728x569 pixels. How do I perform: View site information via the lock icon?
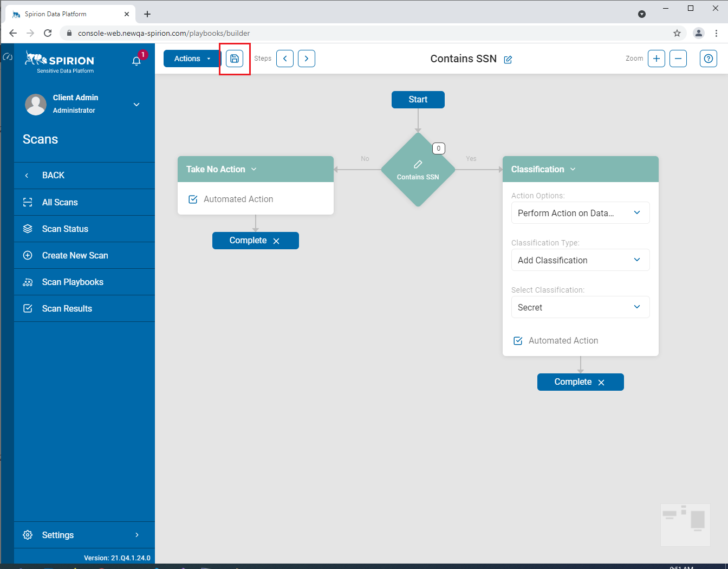pos(69,33)
